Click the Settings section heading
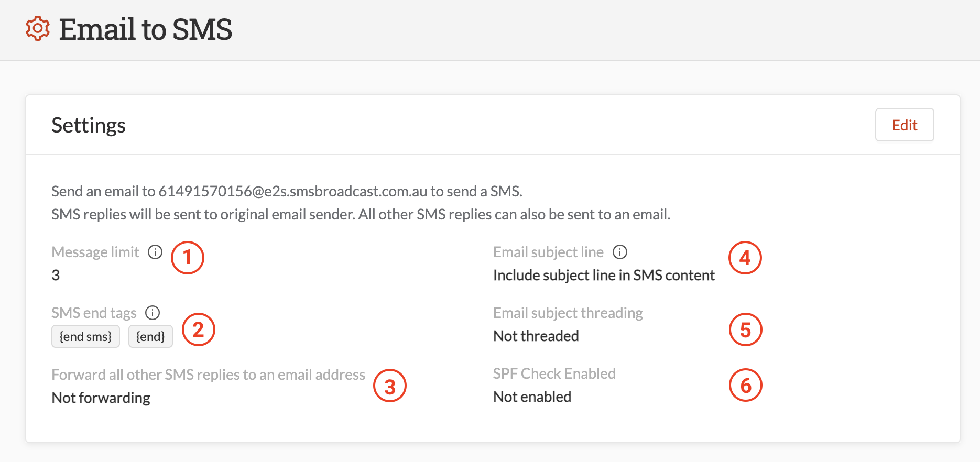This screenshot has width=980, height=462. pos(89,125)
